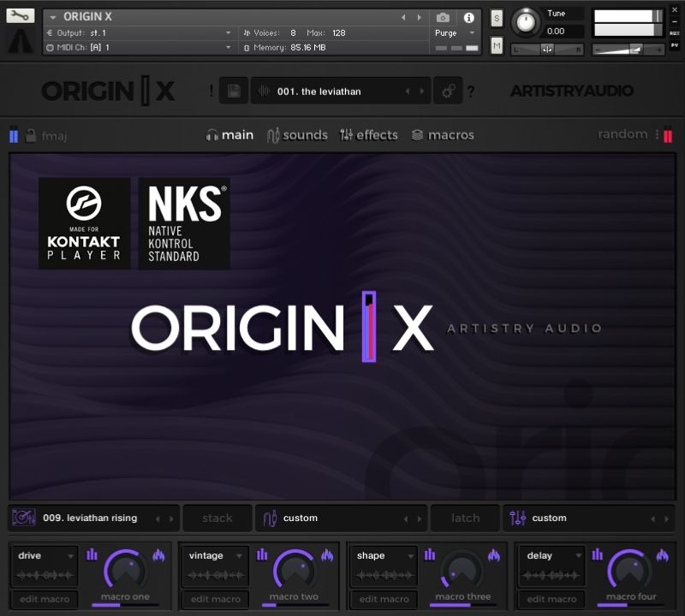The image size is (685, 616).
Task: Toggle the Solo (S) button
Action: point(497,18)
